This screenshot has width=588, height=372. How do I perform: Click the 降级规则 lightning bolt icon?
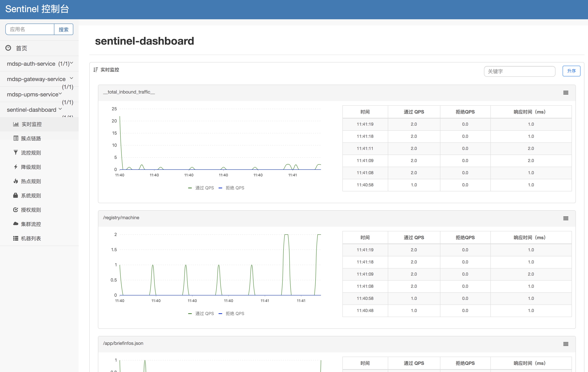click(x=16, y=167)
